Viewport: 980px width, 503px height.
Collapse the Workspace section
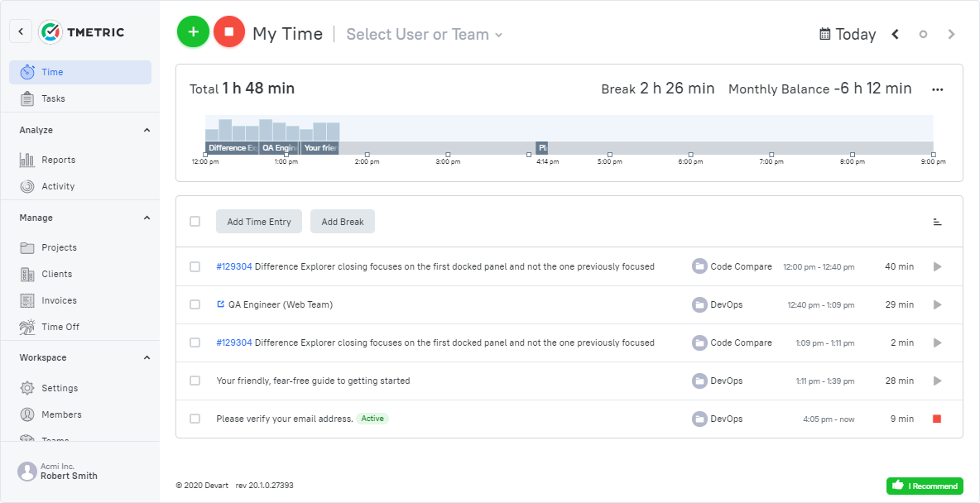(x=147, y=357)
